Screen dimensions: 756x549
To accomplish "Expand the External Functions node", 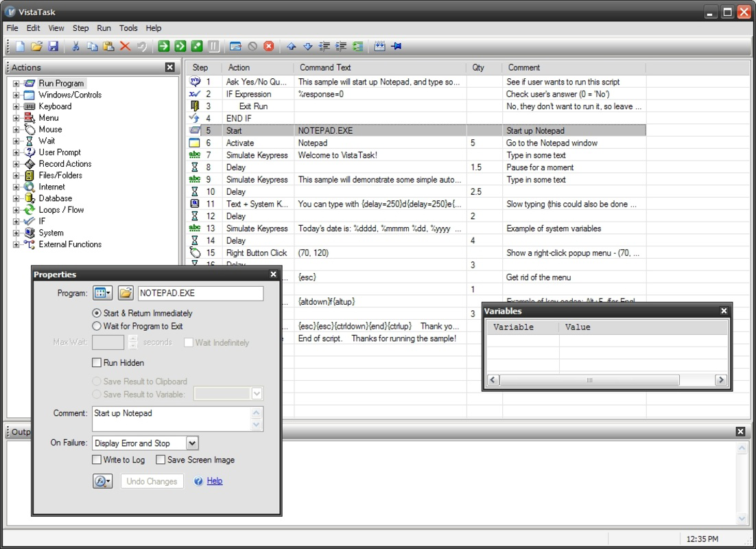I will (x=16, y=244).
